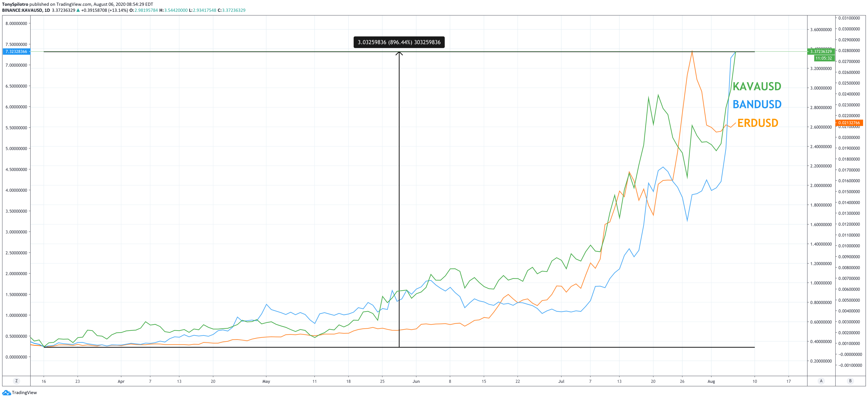Click the 896.44% measurement tooltip box
The height and width of the screenshot is (399, 868).
click(x=399, y=42)
